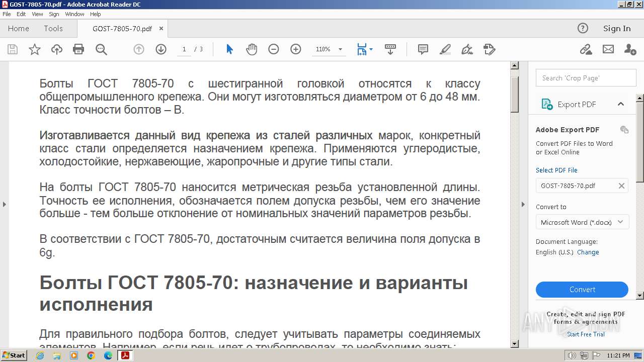Open the Help menu
This screenshot has height=362, width=644.
coord(95,14)
